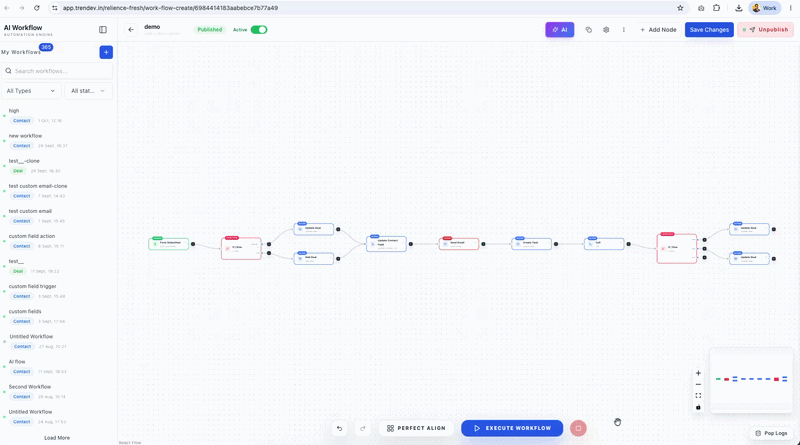
Task: Select the If/Else node following the Call node
Action: point(677,249)
